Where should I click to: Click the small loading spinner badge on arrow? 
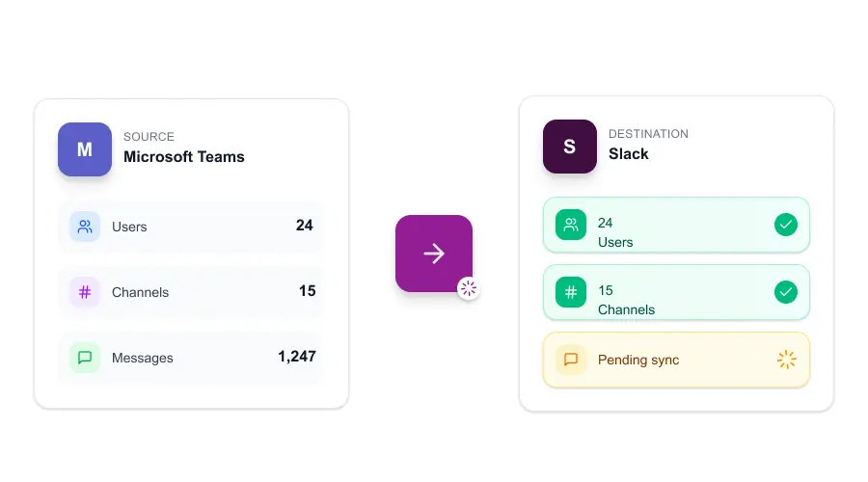pyautogui.click(x=469, y=287)
